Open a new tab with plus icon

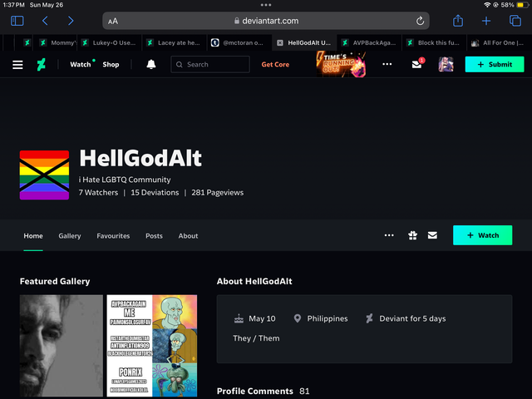pyautogui.click(x=485, y=21)
